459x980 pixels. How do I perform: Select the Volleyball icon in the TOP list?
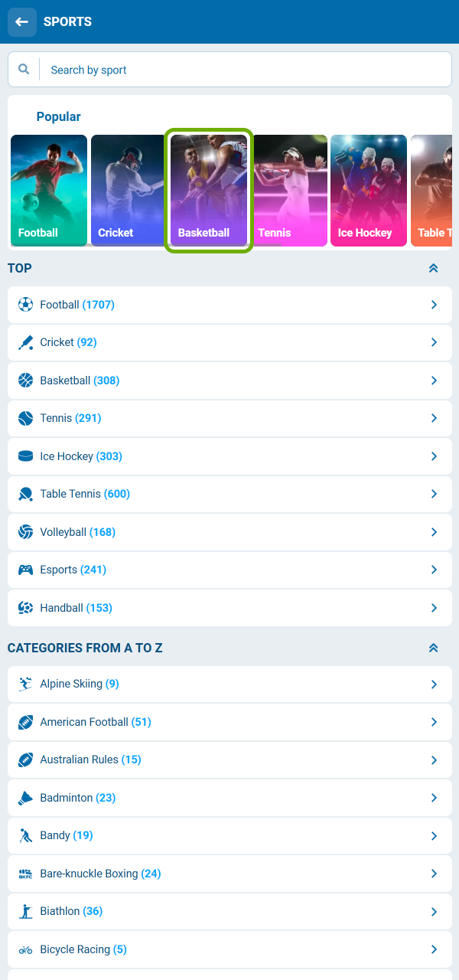pyautogui.click(x=25, y=531)
